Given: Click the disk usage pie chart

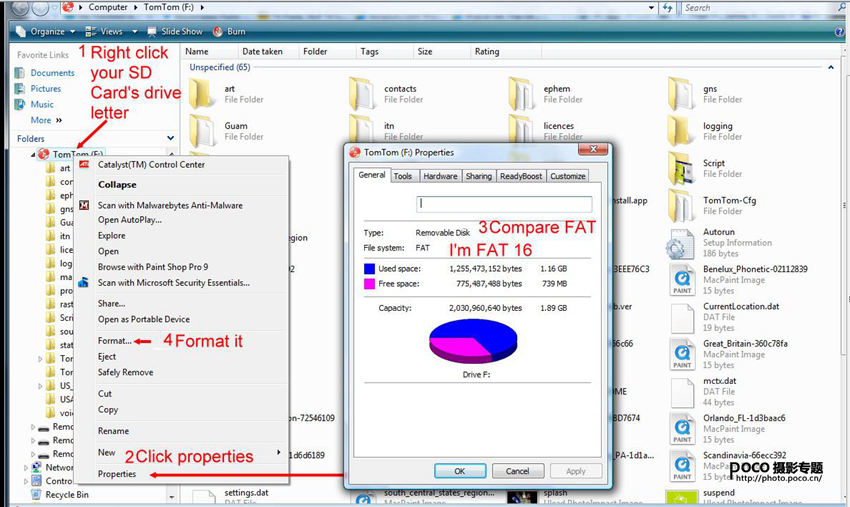Looking at the screenshot, I should [473, 341].
